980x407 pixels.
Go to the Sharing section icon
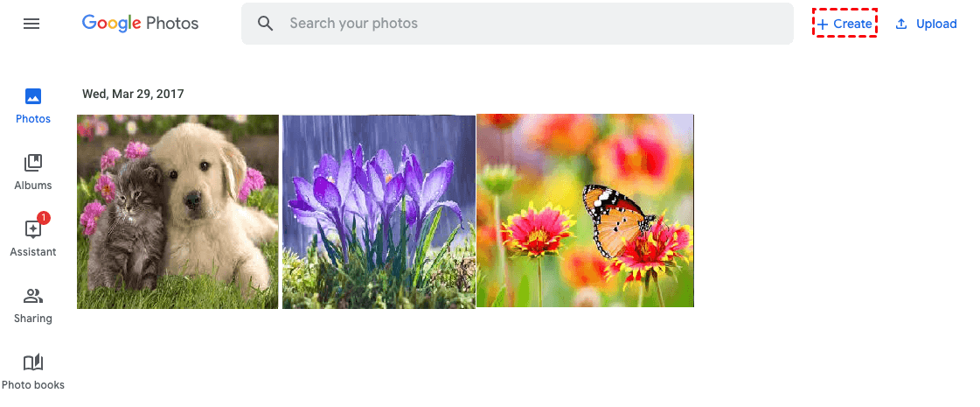[33, 296]
